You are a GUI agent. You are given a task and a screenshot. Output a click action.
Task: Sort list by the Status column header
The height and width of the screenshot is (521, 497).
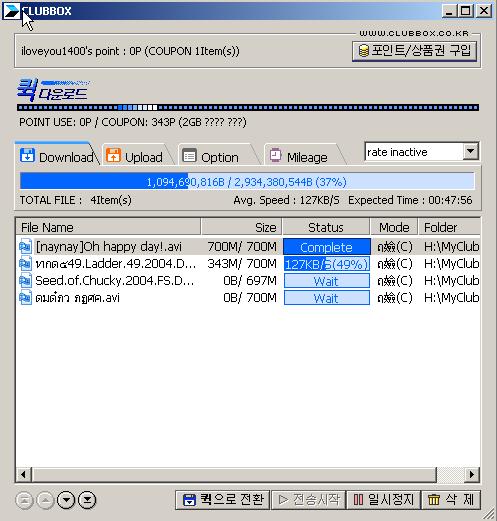pyautogui.click(x=326, y=228)
